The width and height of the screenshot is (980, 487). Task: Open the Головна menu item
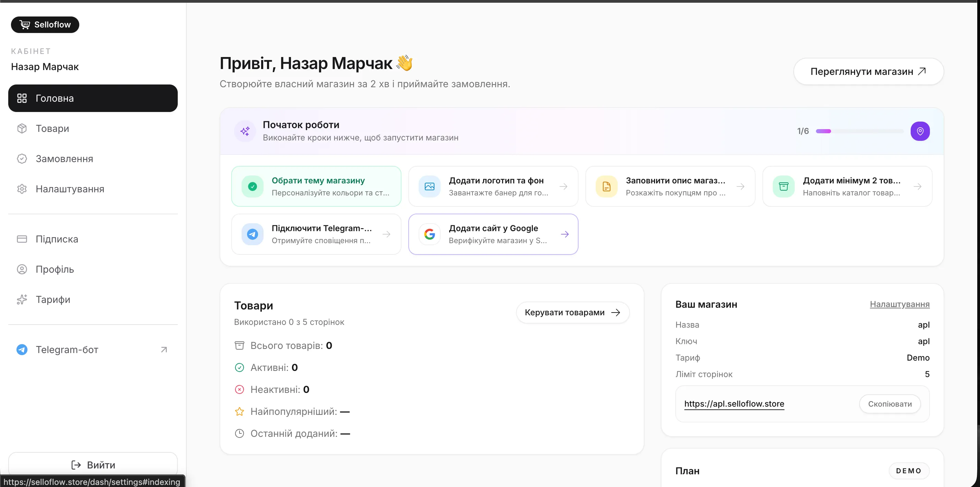point(93,98)
